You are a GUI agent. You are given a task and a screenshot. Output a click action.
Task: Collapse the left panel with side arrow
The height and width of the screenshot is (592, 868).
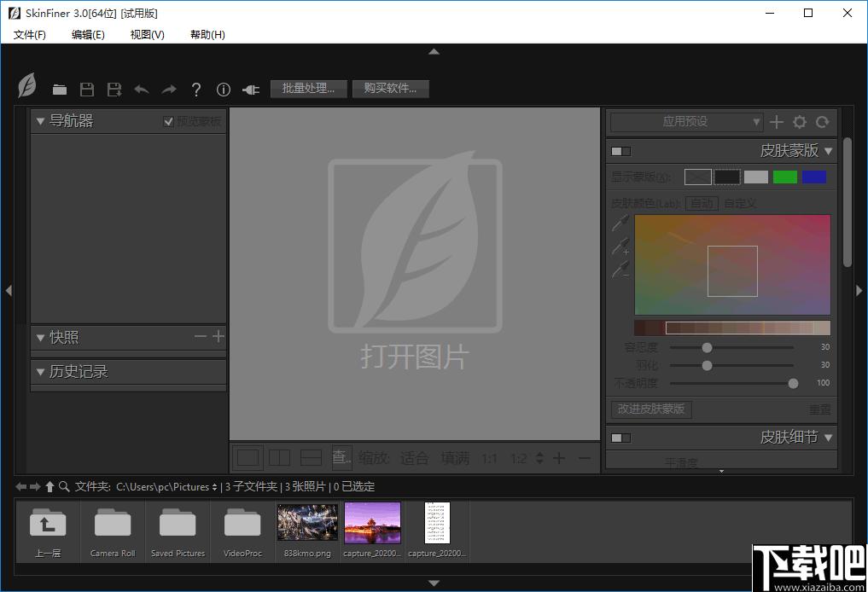9,291
